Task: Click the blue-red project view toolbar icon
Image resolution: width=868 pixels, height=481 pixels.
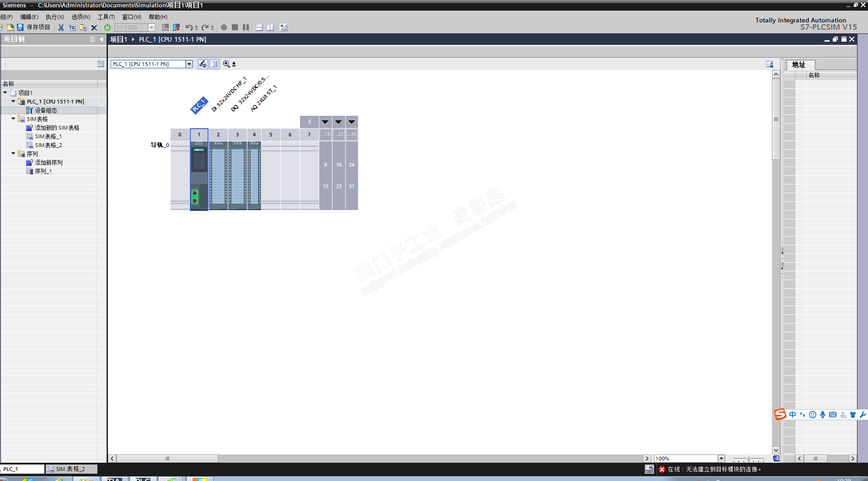Action: 176,27
